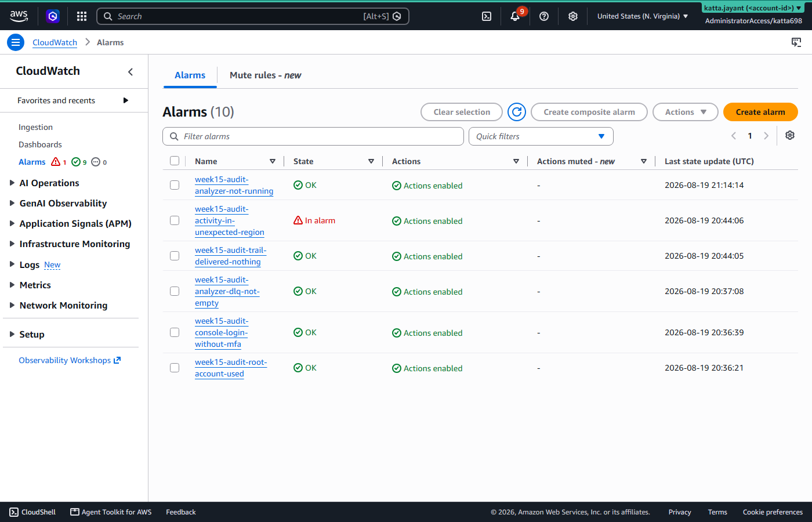
Task: Check the analyzer-dlq-not-empty alarm row
Action: pos(175,291)
